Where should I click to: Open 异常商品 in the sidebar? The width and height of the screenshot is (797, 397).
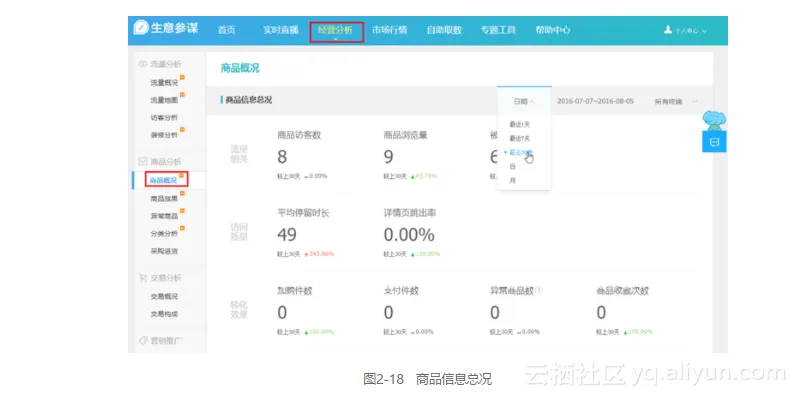(x=164, y=216)
